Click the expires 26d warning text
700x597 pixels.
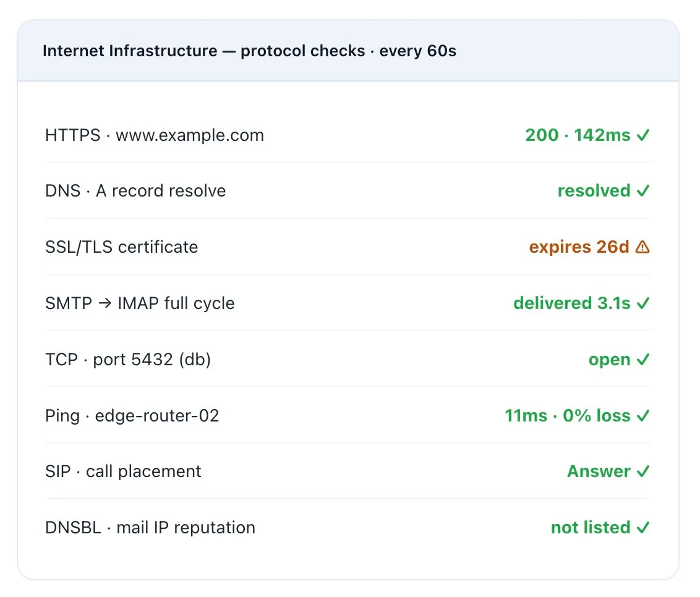pos(579,247)
